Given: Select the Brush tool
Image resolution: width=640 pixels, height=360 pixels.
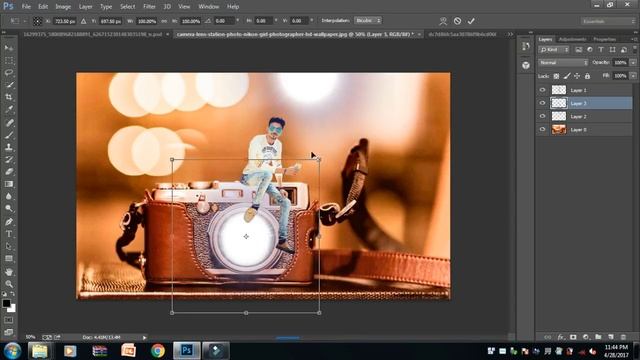Looking at the screenshot, I should click(x=9, y=135).
